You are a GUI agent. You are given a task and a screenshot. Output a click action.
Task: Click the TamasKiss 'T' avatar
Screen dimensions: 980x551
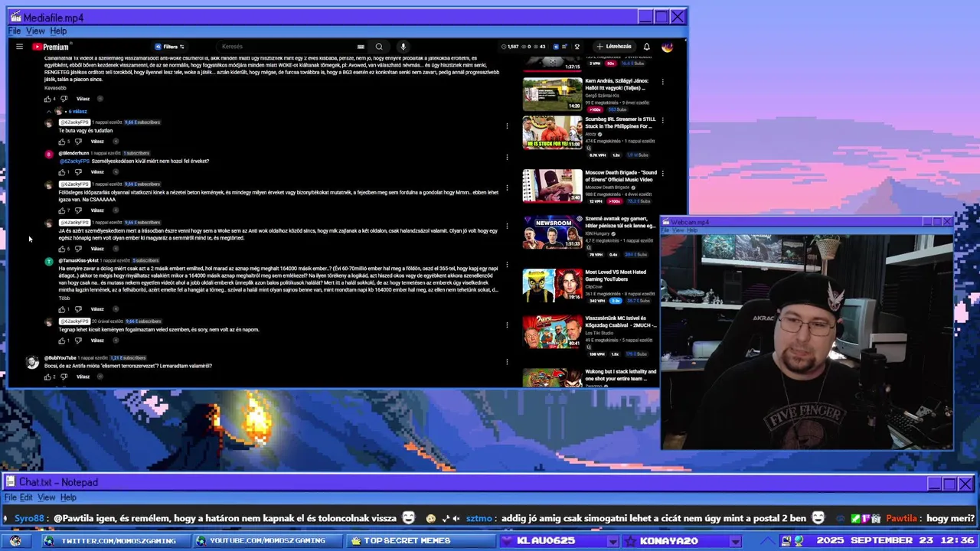(49, 261)
